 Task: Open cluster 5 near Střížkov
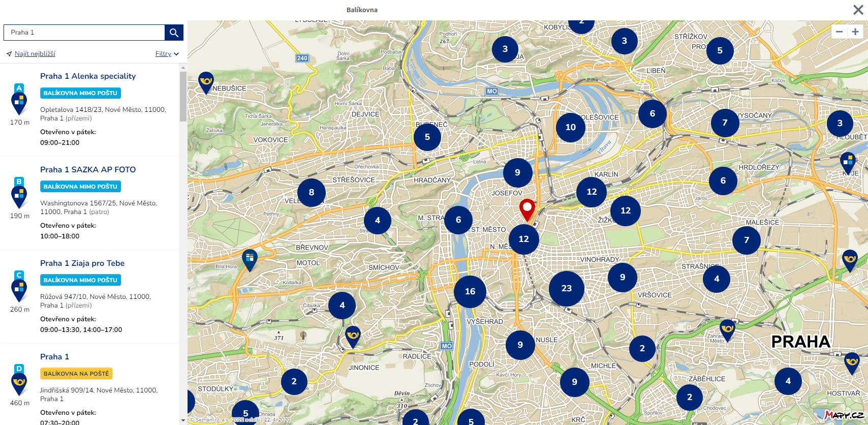tap(720, 50)
